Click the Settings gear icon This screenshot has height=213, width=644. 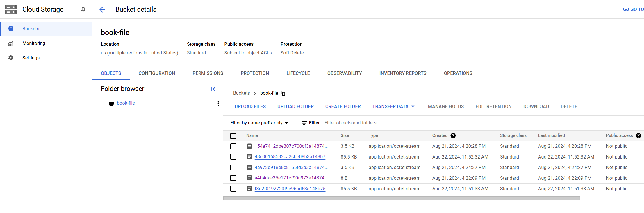pyautogui.click(x=11, y=58)
